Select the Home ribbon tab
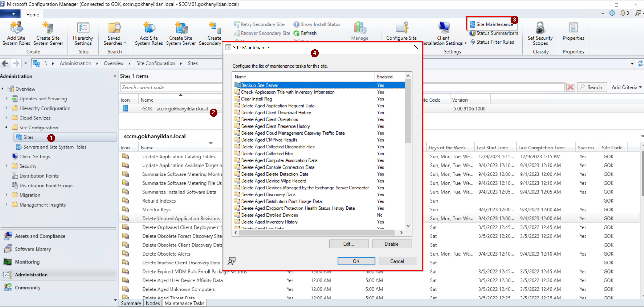This screenshot has height=307, width=644. click(x=32, y=14)
